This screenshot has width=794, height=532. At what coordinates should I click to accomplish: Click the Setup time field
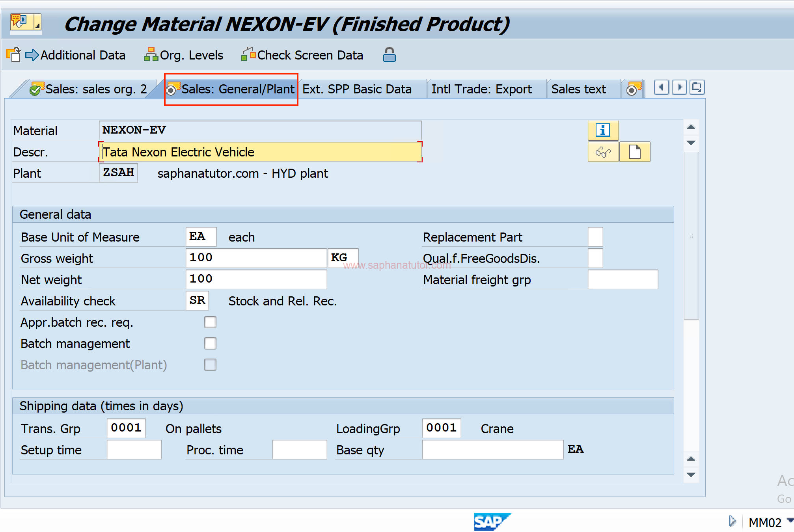coord(134,450)
